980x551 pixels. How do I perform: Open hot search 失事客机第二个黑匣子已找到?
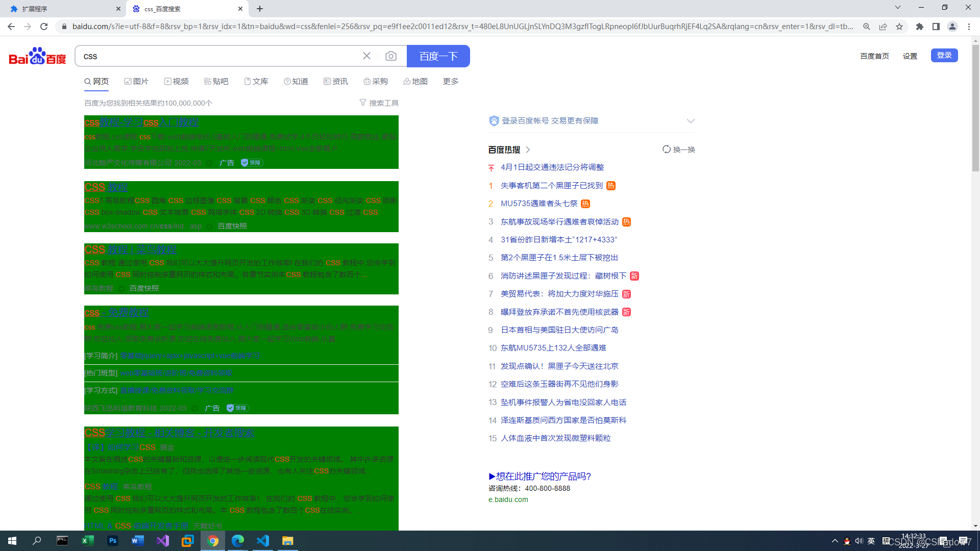552,186
